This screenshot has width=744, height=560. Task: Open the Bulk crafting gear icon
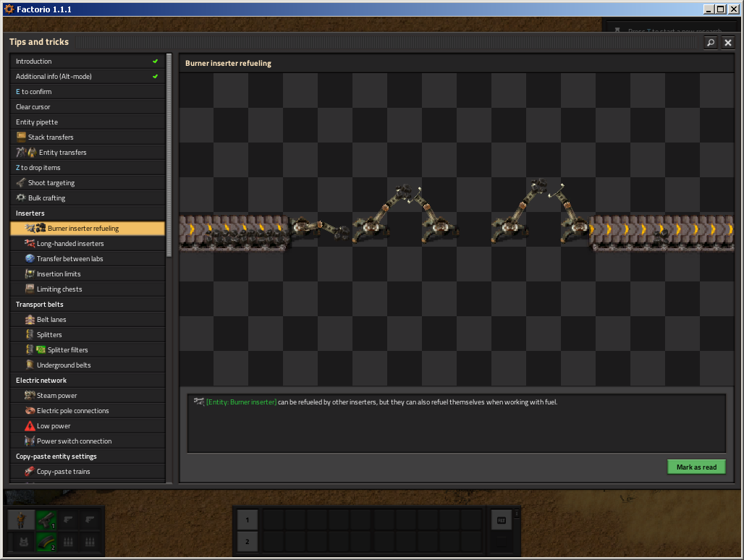point(21,198)
